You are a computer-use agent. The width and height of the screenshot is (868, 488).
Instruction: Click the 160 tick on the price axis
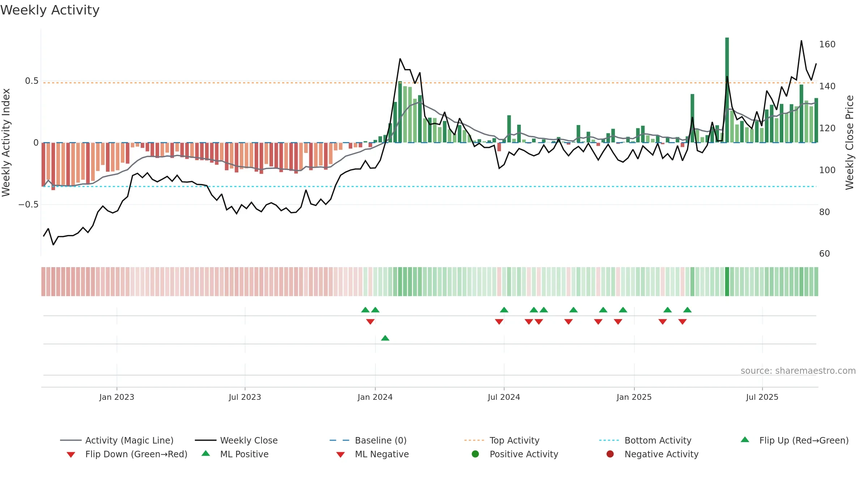point(827,44)
